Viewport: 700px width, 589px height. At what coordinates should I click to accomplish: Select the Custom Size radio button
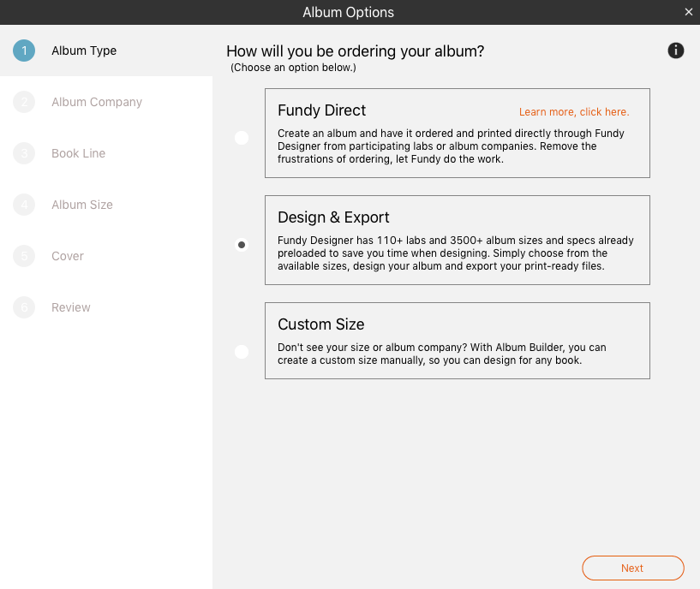(242, 352)
